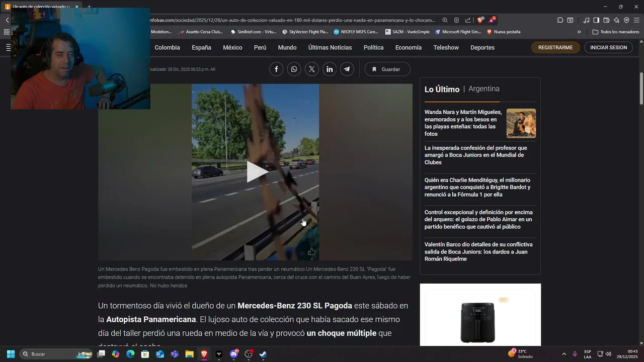The width and height of the screenshot is (644, 362).
Task: Open the Charlie Menditéguy story
Action: coord(477,187)
